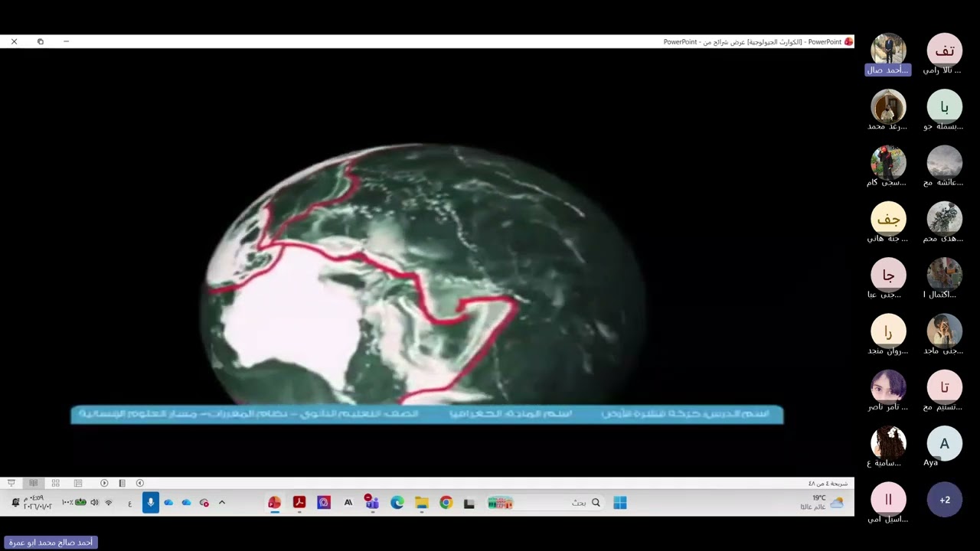Select participant جنى عبا avatar
Screen dimensions: 980x551
click(888, 275)
